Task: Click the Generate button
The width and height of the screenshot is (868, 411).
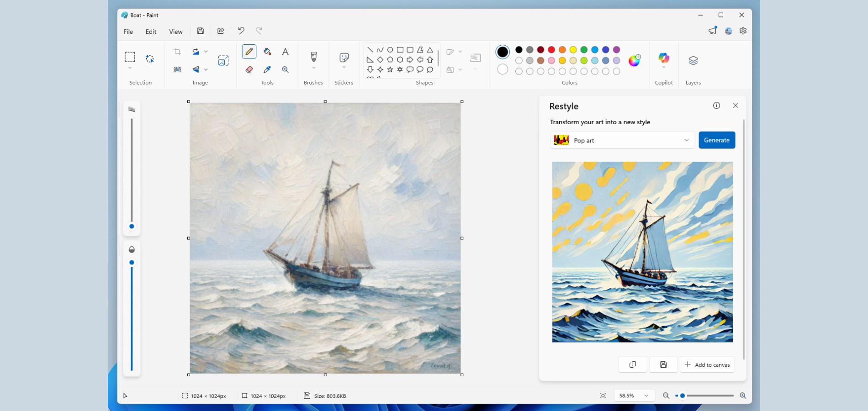Action: pyautogui.click(x=716, y=140)
